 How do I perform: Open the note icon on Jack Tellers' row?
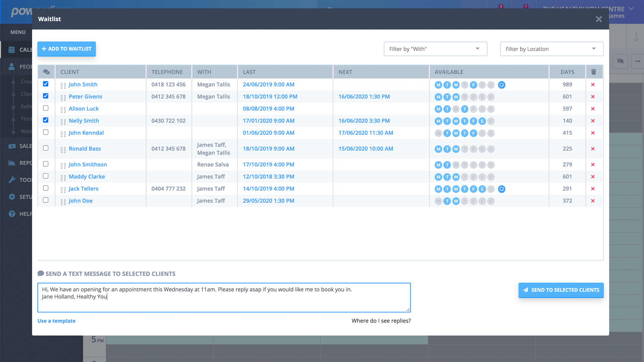pos(501,189)
